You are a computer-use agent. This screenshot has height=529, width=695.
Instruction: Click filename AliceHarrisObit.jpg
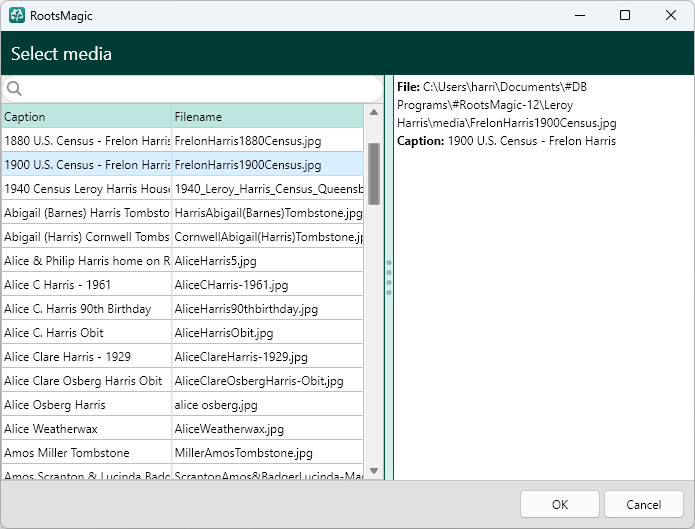tap(224, 333)
